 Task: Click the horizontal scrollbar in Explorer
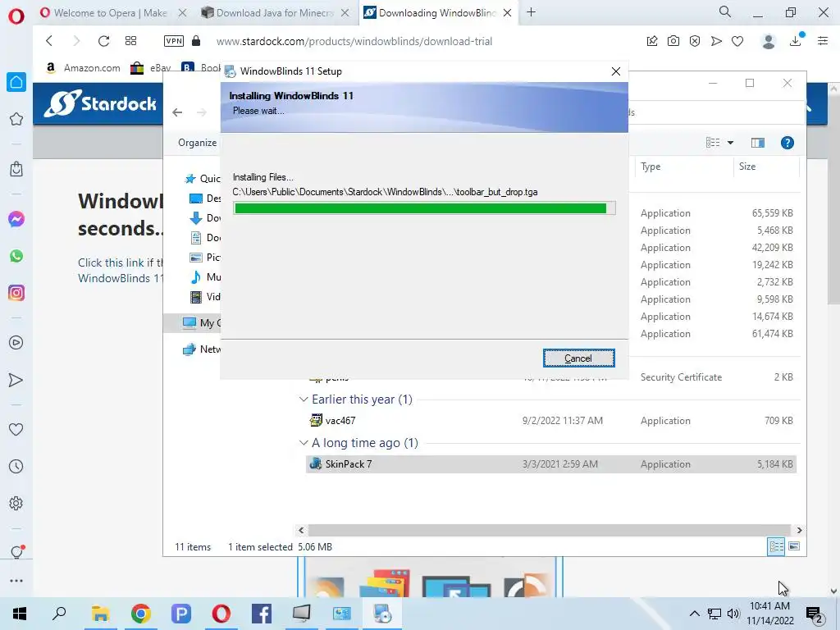pyautogui.click(x=549, y=530)
